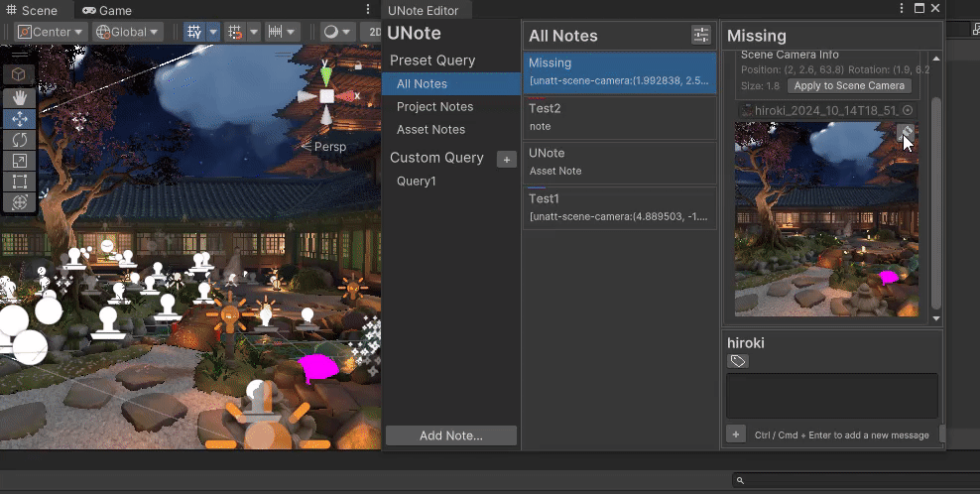The image size is (980, 494).
Task: Click the Preset Query header
Action: [432, 61]
